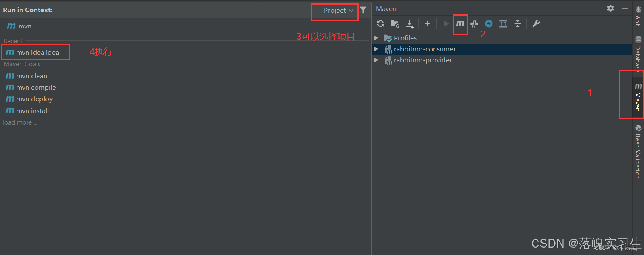Click the filter funnel icon
Viewport: 644px width, 255px height.
tap(363, 10)
